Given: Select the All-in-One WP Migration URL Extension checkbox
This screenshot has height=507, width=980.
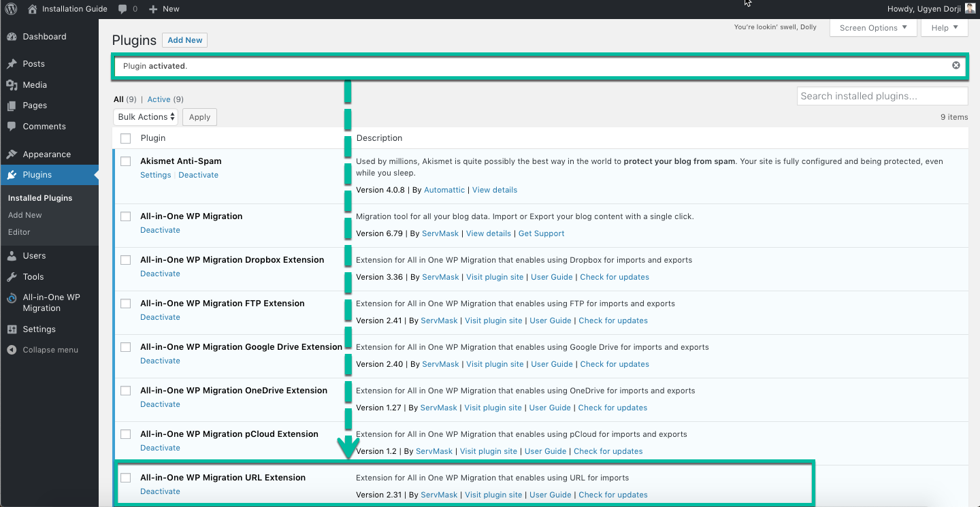Looking at the screenshot, I should [126, 478].
